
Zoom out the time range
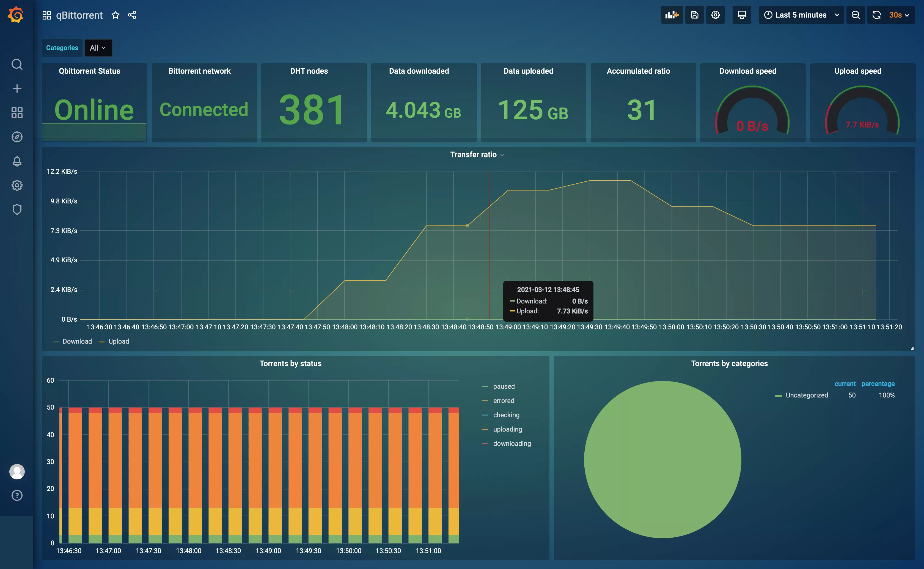[856, 15]
